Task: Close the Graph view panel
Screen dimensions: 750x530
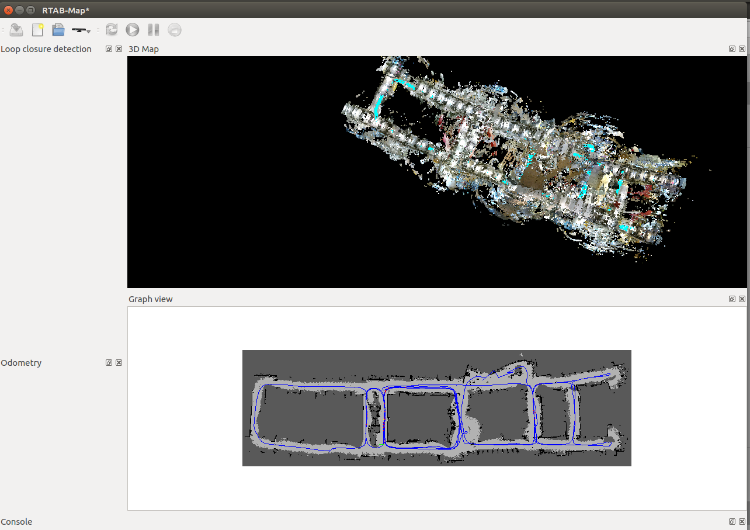Action: [x=741, y=299]
